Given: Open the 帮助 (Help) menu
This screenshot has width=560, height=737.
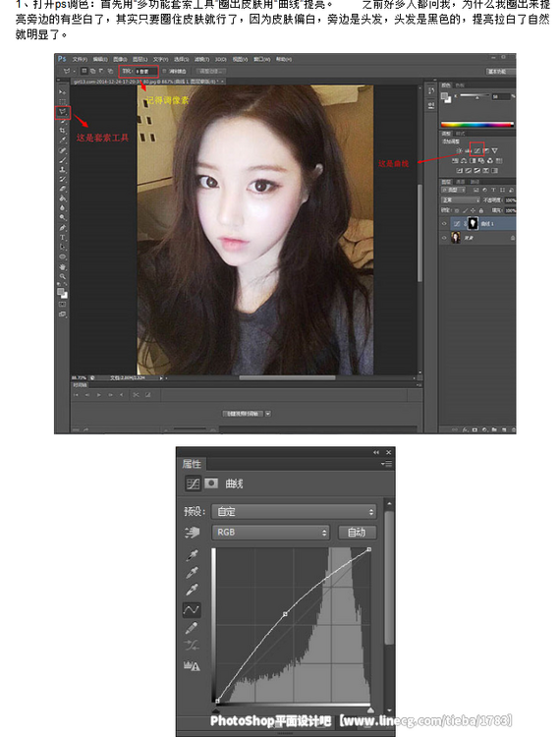Looking at the screenshot, I should [x=284, y=60].
